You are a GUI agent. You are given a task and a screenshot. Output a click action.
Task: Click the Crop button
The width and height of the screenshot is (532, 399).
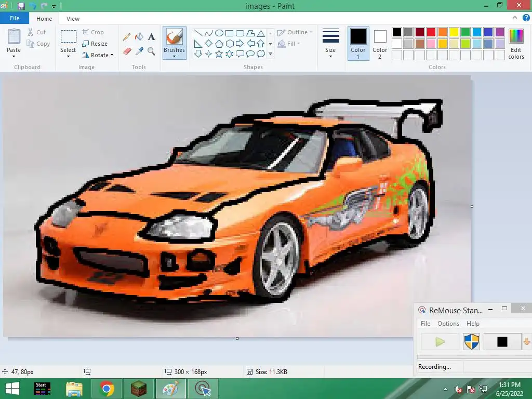click(x=93, y=32)
